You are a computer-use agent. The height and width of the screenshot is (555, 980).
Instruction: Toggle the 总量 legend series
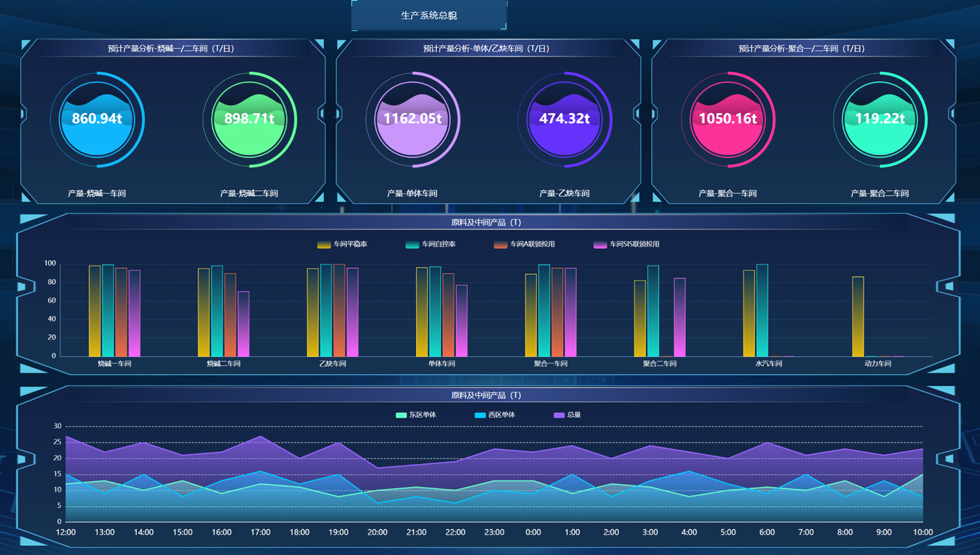click(567, 414)
